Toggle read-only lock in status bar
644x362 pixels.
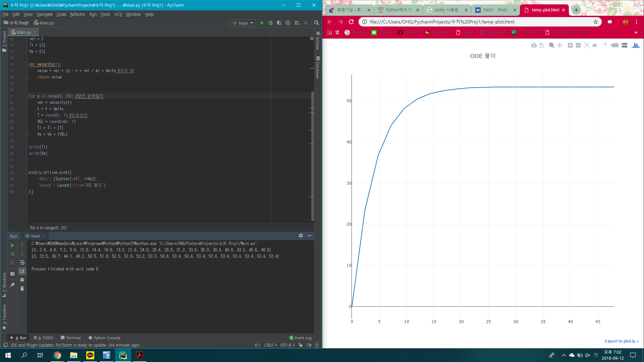(300, 345)
